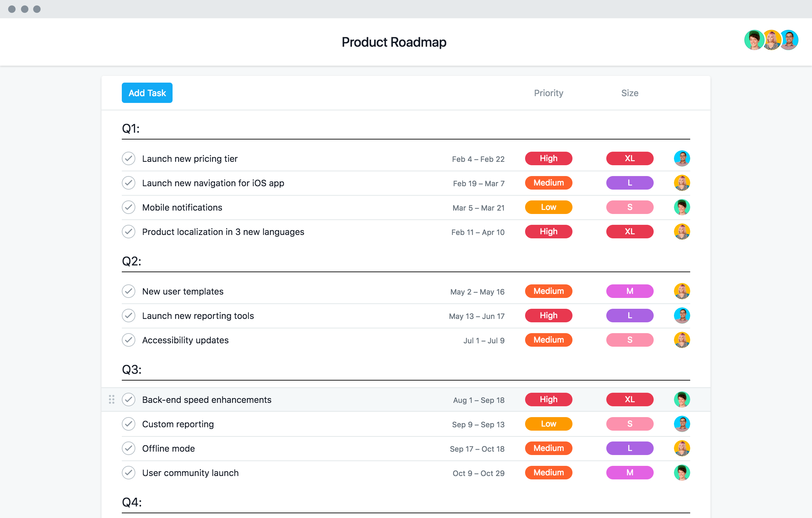The image size is (812, 518).
Task: Toggle completion for Back-end speed enhancements
Action: coord(129,400)
